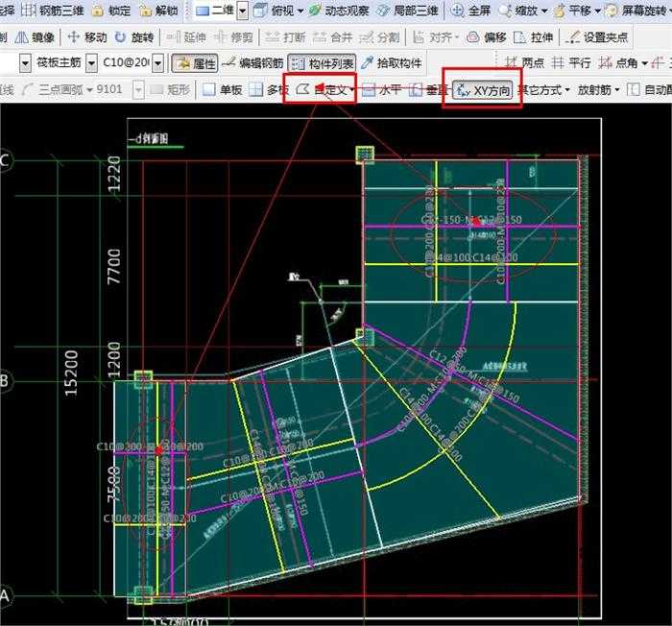The image size is (672, 626).
Task: Click the 解锁 unlock tool
Action: (x=158, y=10)
